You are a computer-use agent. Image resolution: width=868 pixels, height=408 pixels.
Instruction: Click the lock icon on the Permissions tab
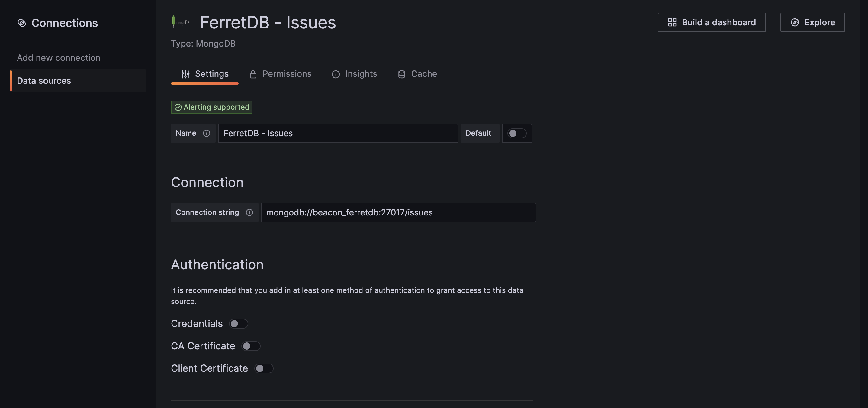point(253,74)
